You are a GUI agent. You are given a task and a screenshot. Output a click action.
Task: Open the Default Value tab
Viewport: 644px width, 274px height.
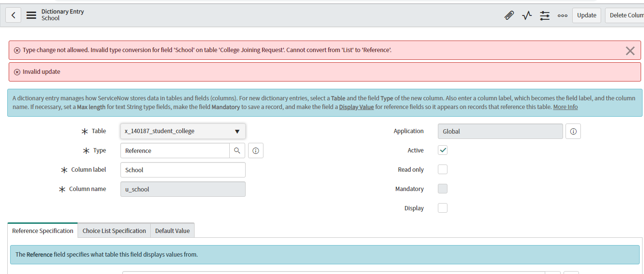pos(172,231)
